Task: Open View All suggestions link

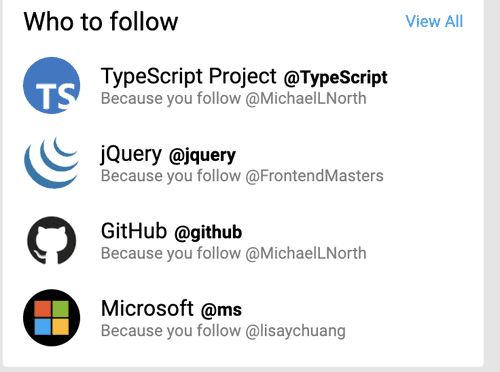Action: [434, 22]
